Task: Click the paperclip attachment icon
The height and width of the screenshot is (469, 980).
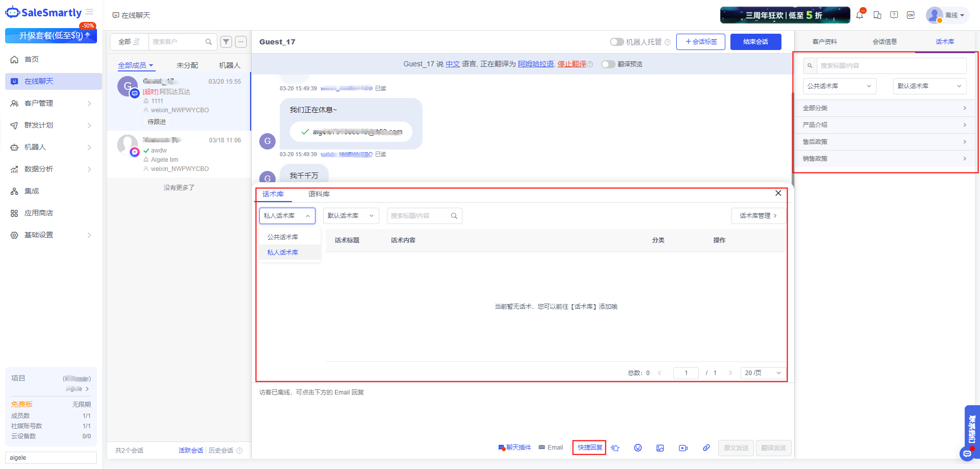Action: (x=706, y=448)
